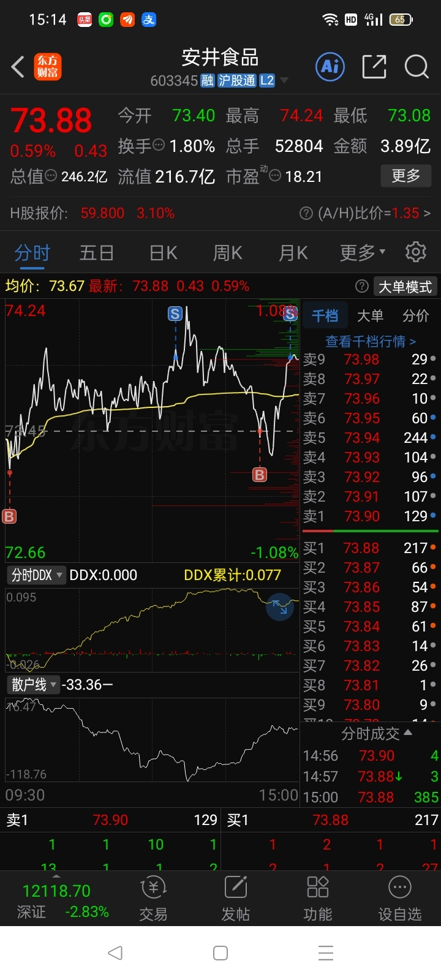
Task: Tap the L2 level badge
Action: (x=267, y=81)
